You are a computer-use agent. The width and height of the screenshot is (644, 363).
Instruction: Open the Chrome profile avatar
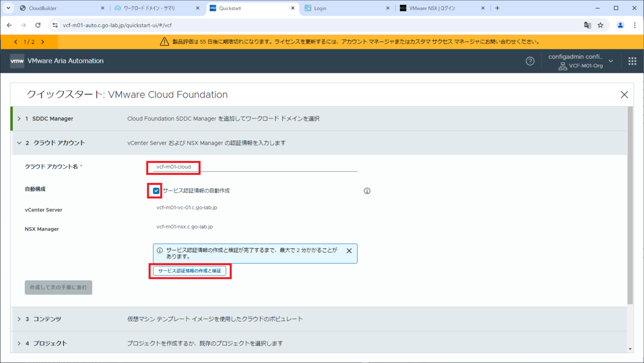(620, 25)
